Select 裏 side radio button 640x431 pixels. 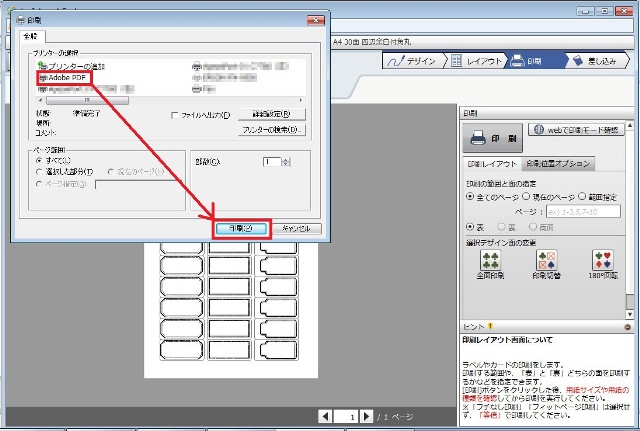tap(501, 227)
